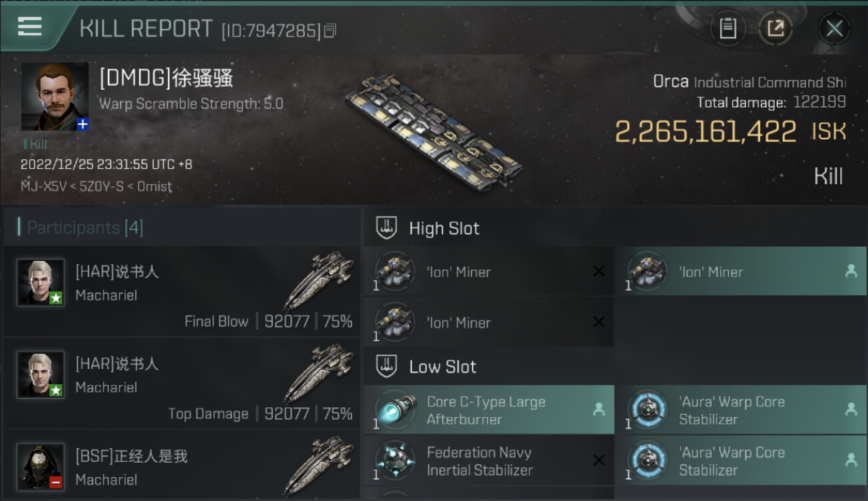Open the clipboard report icon

tap(728, 28)
